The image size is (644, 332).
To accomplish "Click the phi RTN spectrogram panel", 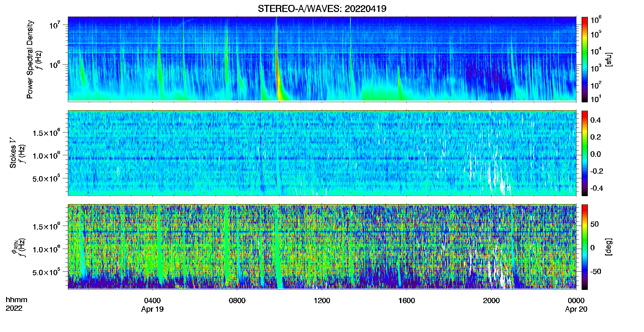I will (x=322, y=247).
